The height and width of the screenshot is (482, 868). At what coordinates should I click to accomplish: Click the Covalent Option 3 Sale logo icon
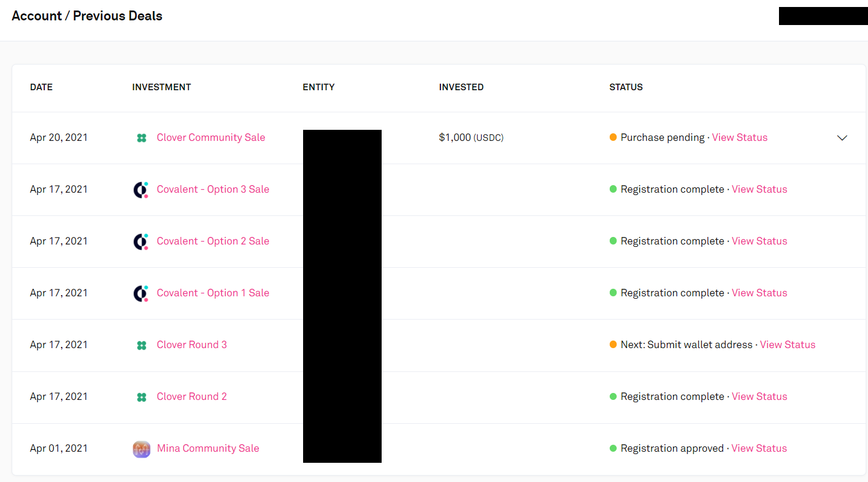(141, 190)
